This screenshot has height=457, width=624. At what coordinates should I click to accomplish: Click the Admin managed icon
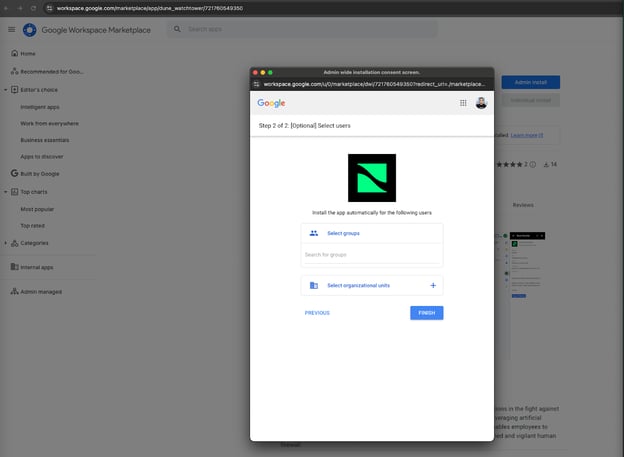14,291
